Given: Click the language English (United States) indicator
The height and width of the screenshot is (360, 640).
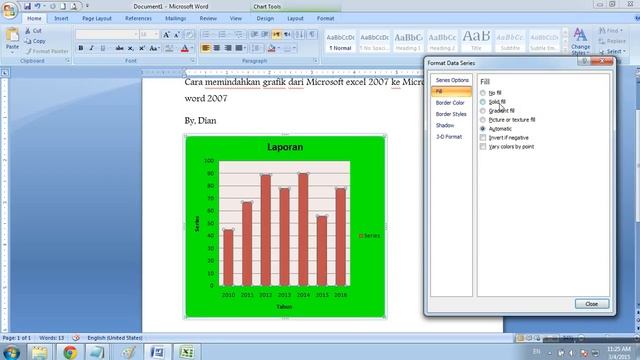Looking at the screenshot, I should 115,338.
